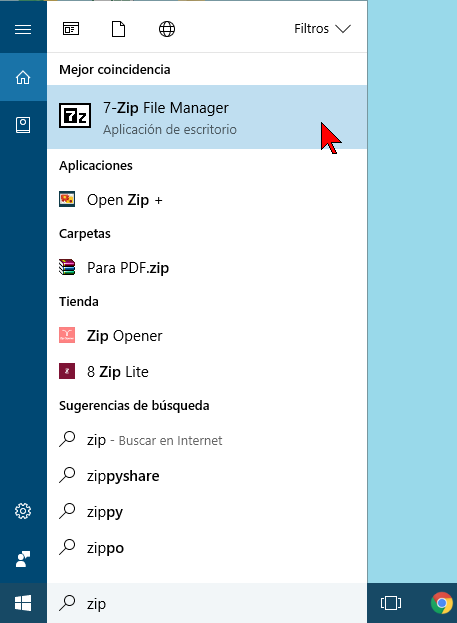
Task: Filter results by Web globe icon
Action: point(167,29)
